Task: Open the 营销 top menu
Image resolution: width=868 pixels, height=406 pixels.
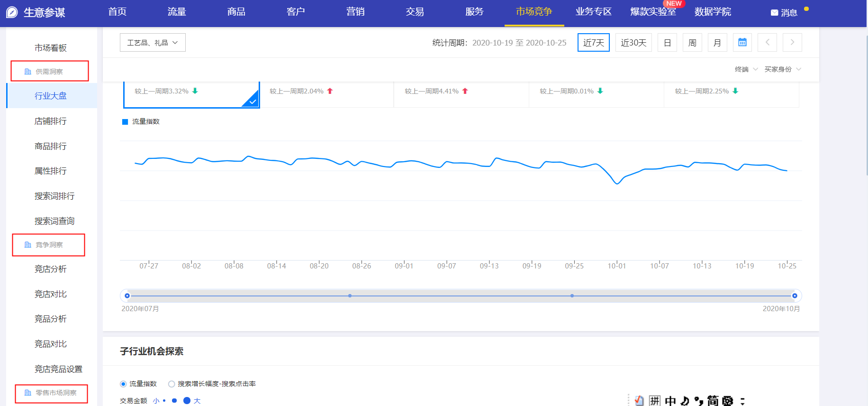Action: (x=355, y=12)
